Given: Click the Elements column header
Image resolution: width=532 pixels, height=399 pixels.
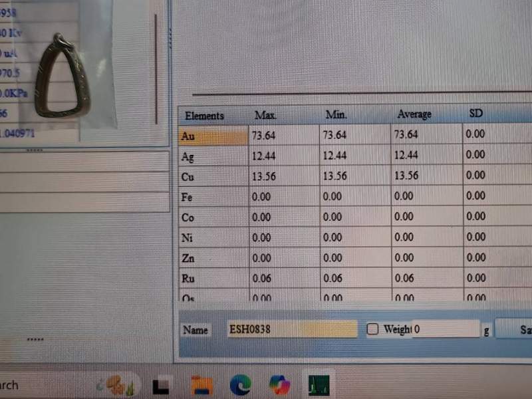Looking at the screenshot, I should coord(205,116).
